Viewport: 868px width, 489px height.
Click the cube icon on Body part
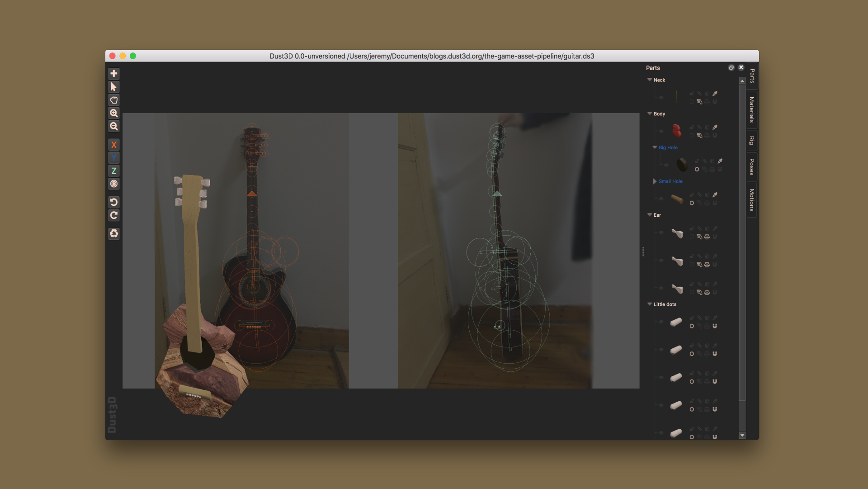707,128
